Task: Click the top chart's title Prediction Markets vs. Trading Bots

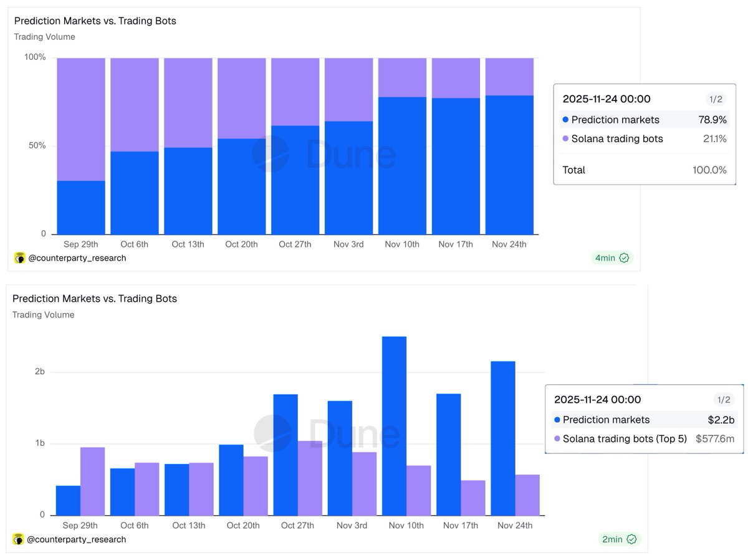Action: [95, 21]
